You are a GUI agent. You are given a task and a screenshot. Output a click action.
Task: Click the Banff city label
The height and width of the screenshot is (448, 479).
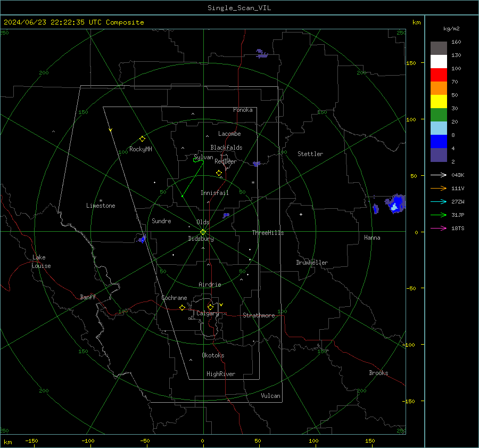[x=88, y=297]
